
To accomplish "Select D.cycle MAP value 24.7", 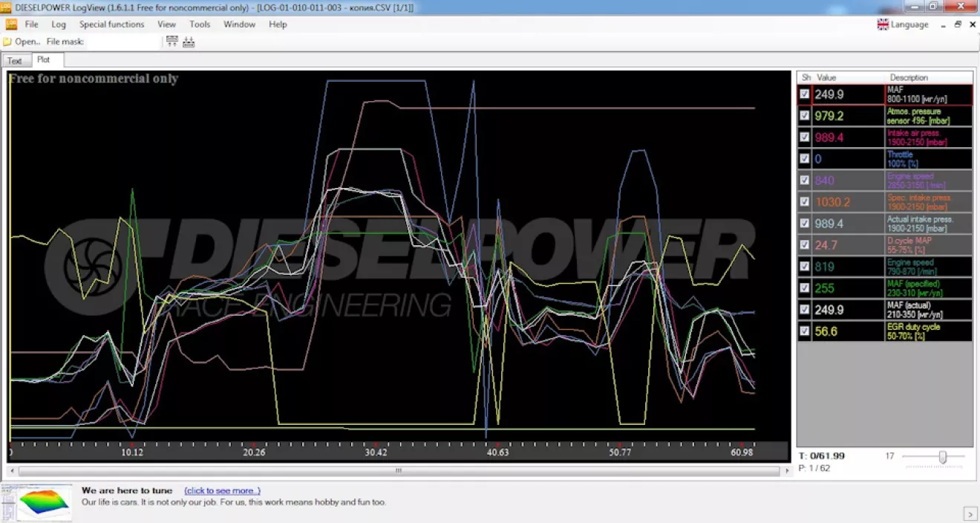I will [x=849, y=245].
